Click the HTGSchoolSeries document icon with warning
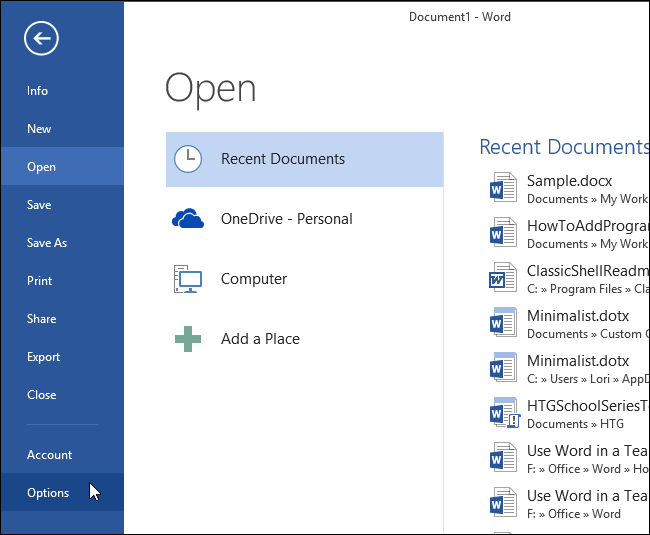The width and height of the screenshot is (650, 535). click(x=504, y=413)
